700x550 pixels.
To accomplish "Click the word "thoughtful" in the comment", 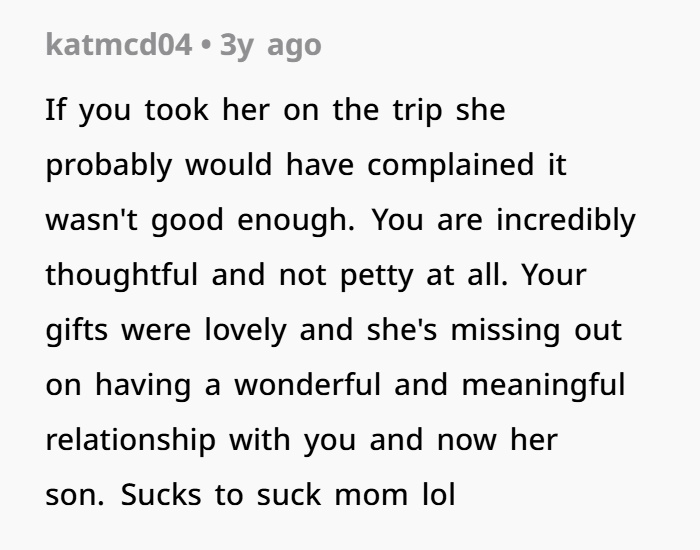I will 122,275.
